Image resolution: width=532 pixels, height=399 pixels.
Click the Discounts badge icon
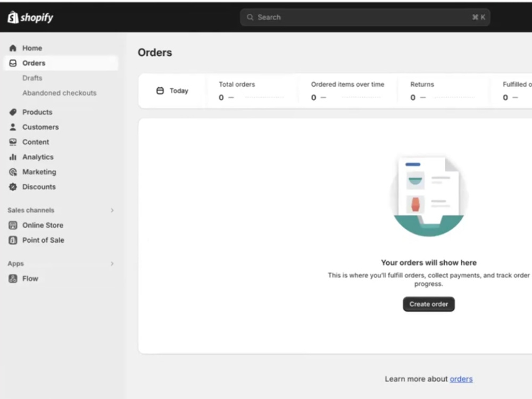click(x=13, y=187)
